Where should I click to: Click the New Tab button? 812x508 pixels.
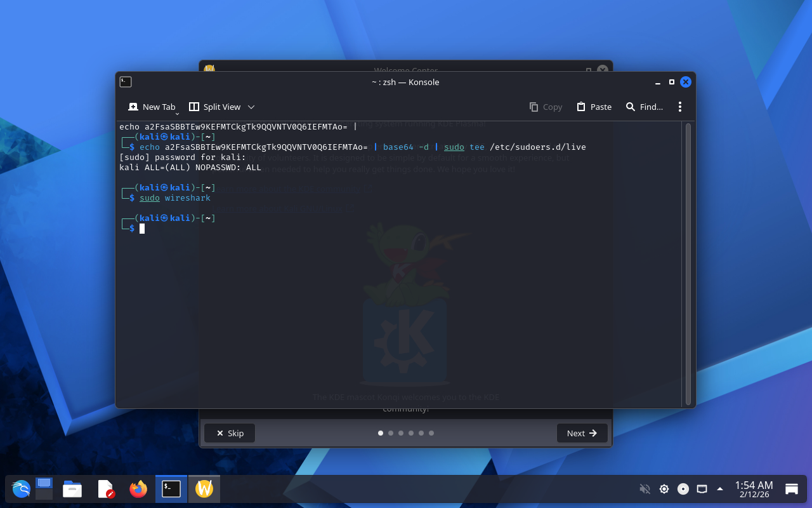click(152, 107)
